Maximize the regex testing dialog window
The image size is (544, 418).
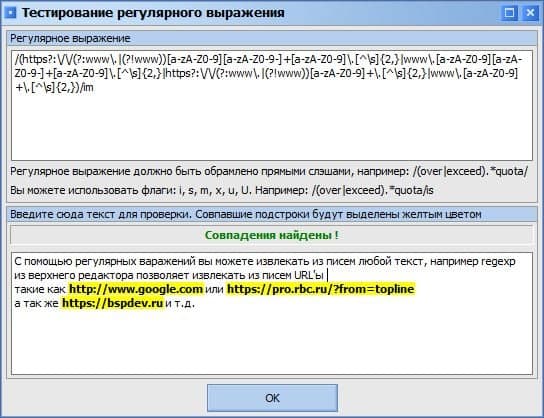509,13
